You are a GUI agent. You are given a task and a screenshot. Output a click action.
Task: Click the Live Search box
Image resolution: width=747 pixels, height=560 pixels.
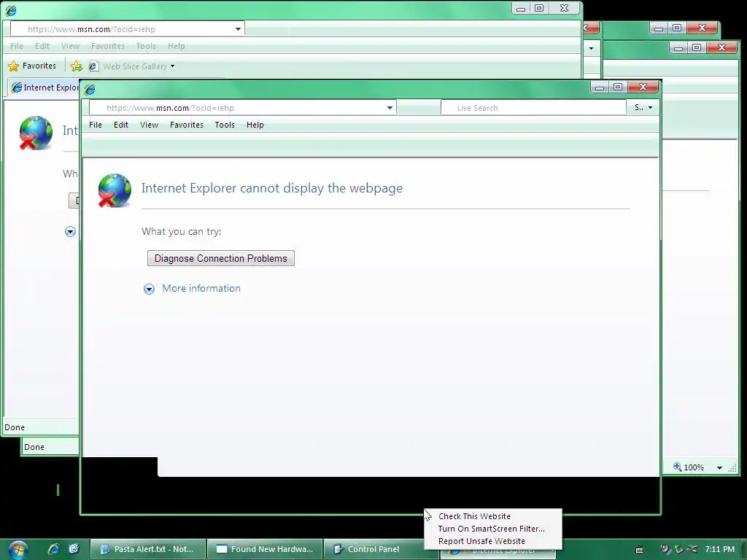[x=533, y=108]
